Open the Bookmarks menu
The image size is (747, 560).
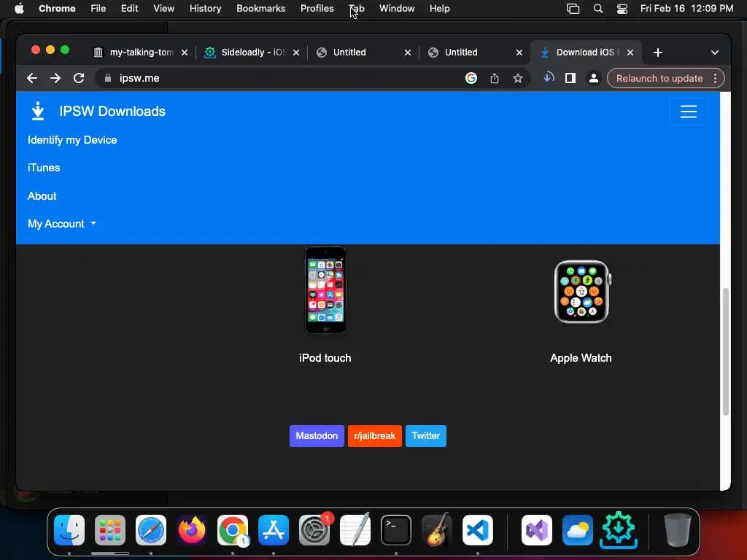click(x=260, y=8)
